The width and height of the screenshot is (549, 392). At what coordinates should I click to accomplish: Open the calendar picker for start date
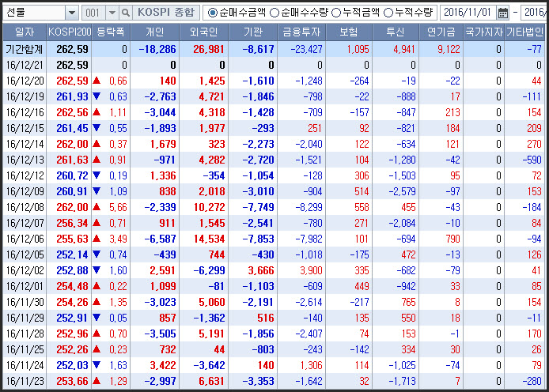503,13
